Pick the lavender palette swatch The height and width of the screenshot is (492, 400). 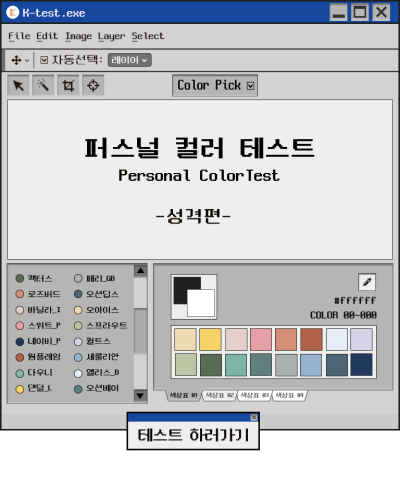coord(362,339)
